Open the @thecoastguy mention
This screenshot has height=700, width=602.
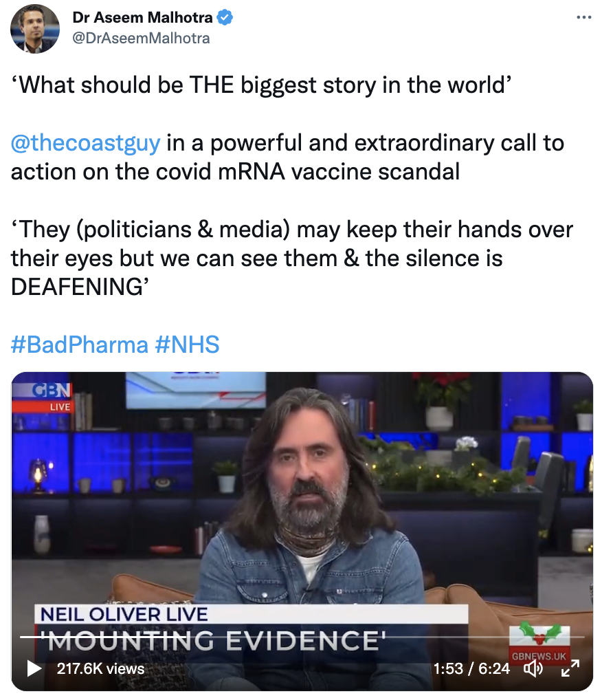[85, 143]
